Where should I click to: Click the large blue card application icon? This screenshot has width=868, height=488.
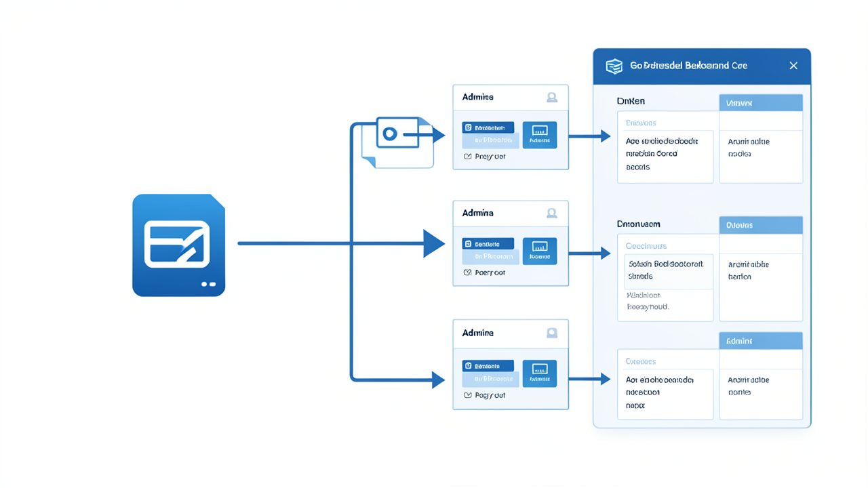tap(178, 245)
